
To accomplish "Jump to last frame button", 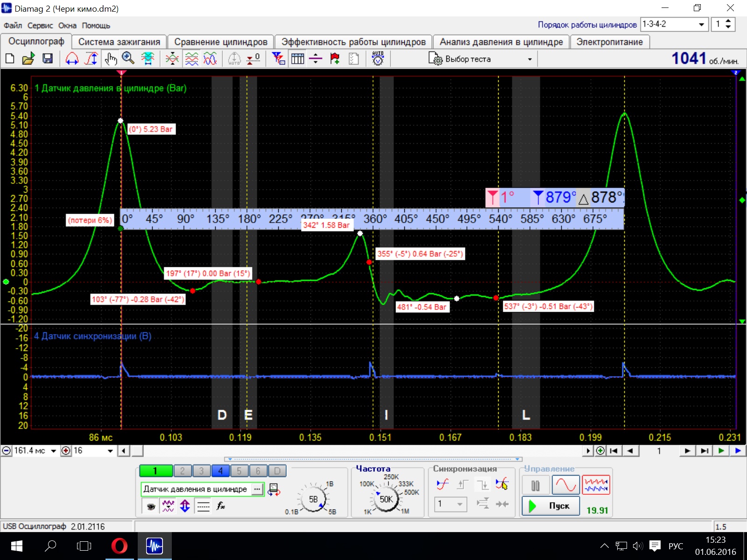I will pos(705,451).
